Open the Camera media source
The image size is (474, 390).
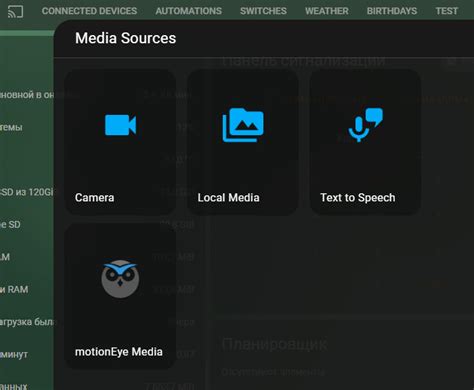coord(120,142)
